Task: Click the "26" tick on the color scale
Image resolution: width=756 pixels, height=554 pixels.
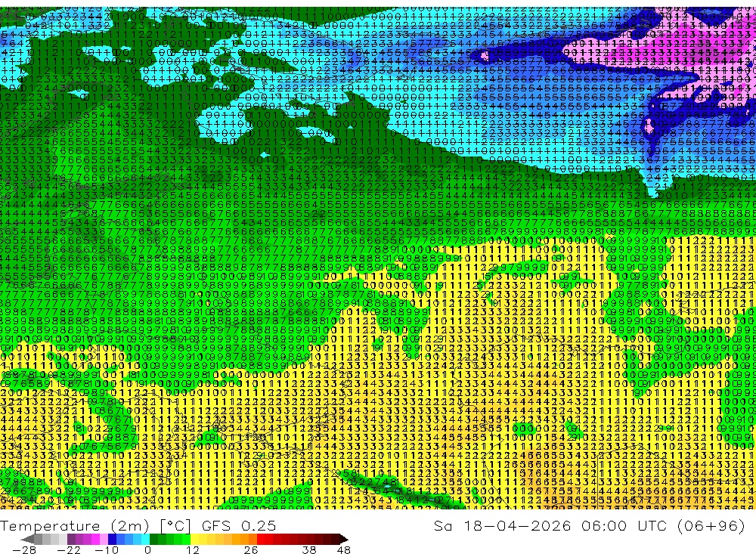Action: (251, 549)
